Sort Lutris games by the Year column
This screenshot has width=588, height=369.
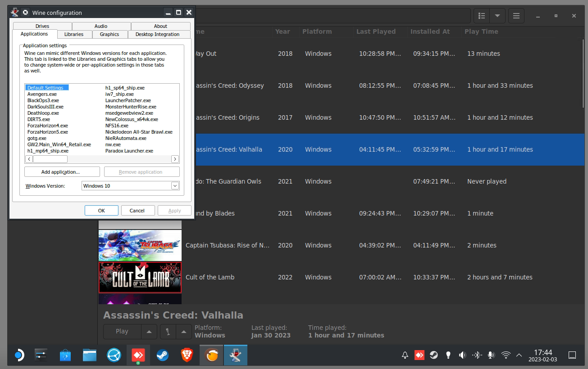pyautogui.click(x=283, y=31)
